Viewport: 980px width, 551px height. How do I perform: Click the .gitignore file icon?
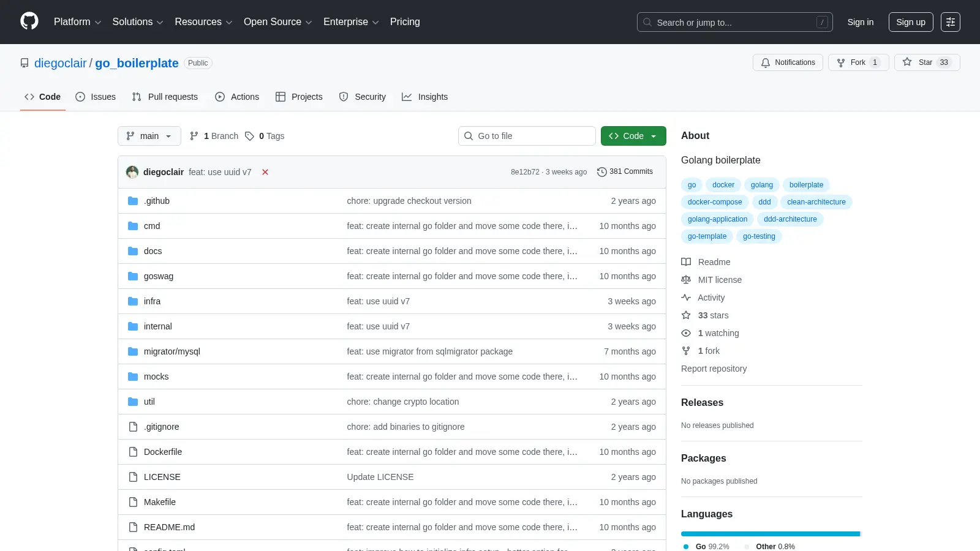[133, 427]
